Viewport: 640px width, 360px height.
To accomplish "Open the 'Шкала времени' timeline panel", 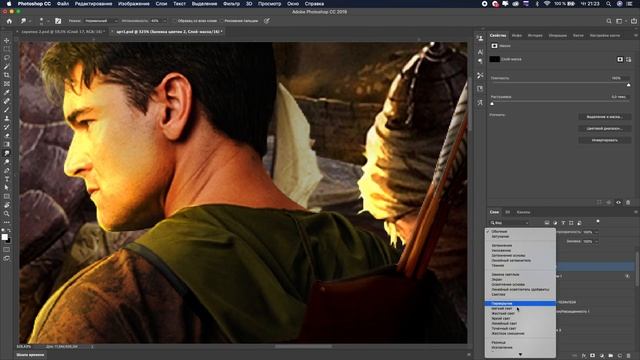I will click(x=30, y=355).
